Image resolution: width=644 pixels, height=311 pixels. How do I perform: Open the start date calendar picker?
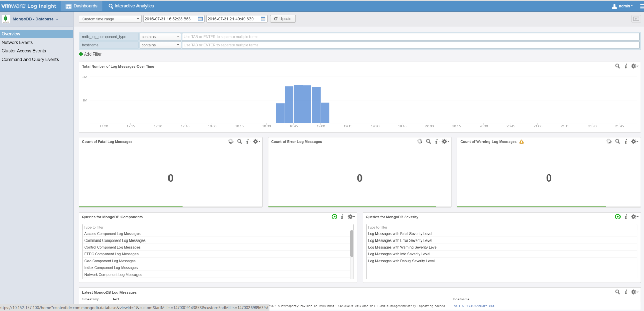point(200,19)
